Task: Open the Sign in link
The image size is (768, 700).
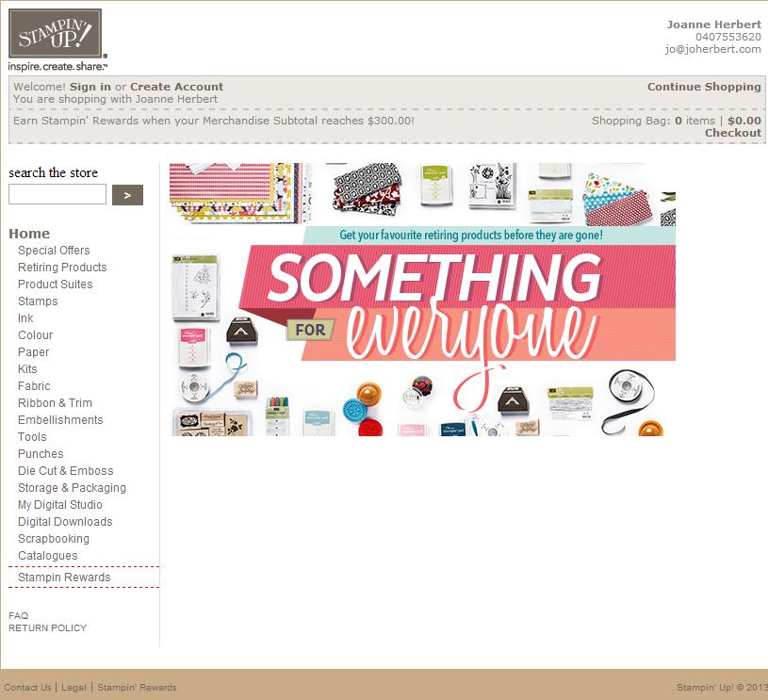Action: pyautogui.click(x=90, y=87)
